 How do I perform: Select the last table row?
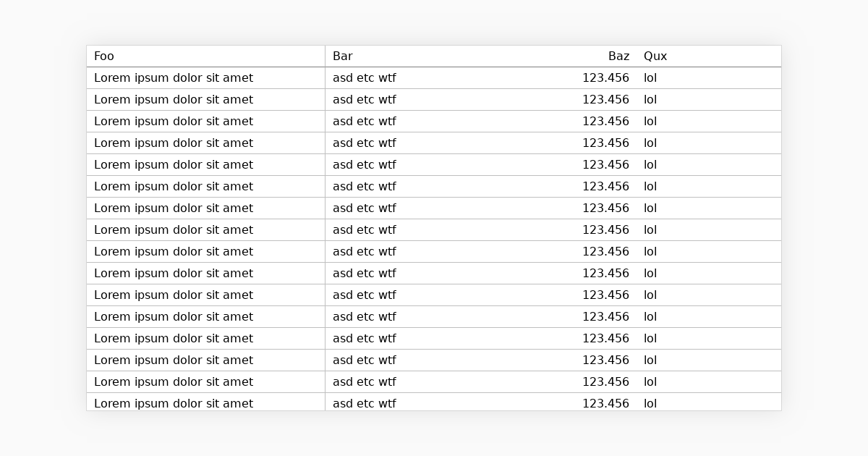click(434, 403)
